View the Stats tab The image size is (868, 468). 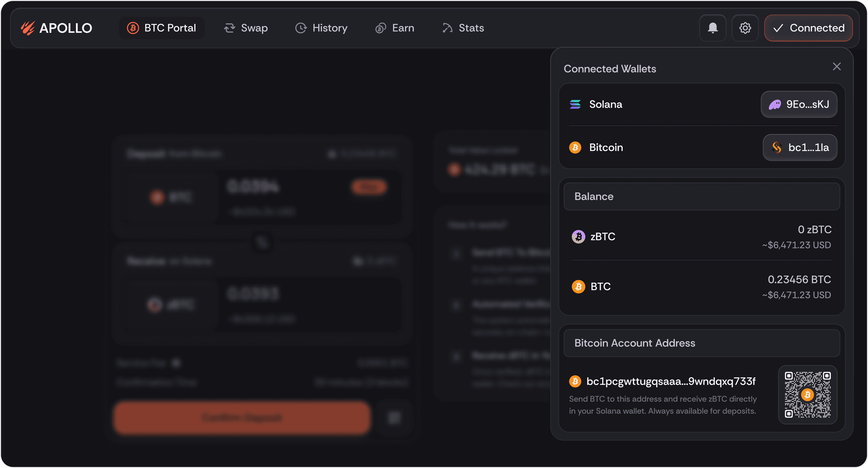point(463,28)
